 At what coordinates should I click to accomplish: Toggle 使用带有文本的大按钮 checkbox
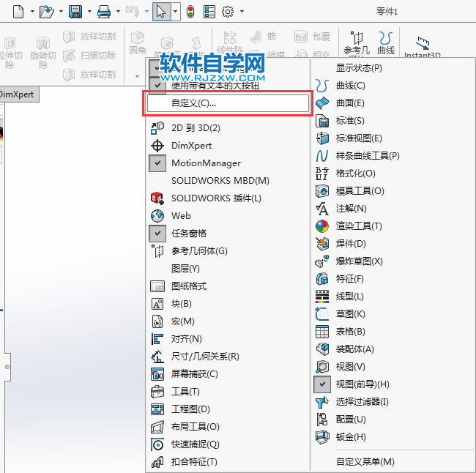[x=157, y=86]
